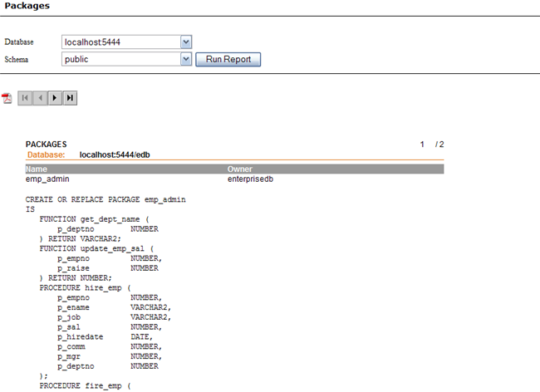Click FUNCTION update_emp_sal line
This screenshot has width=540, height=392.
96,248
